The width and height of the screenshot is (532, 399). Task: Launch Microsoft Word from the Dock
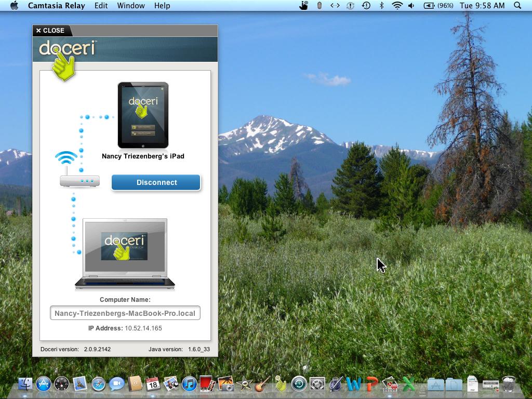[x=353, y=384]
